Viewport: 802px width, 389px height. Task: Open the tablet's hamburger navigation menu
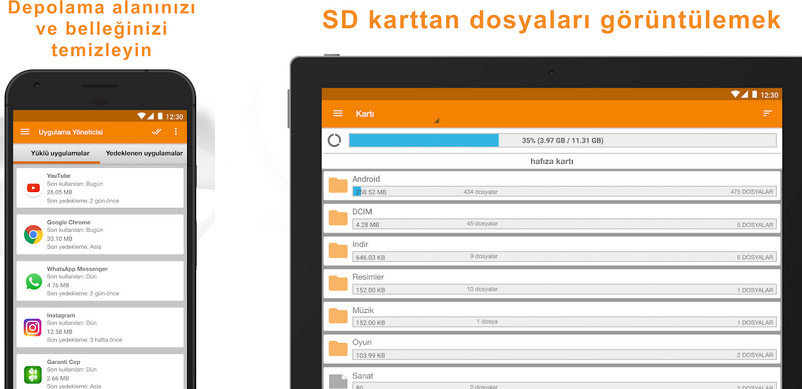tap(338, 113)
